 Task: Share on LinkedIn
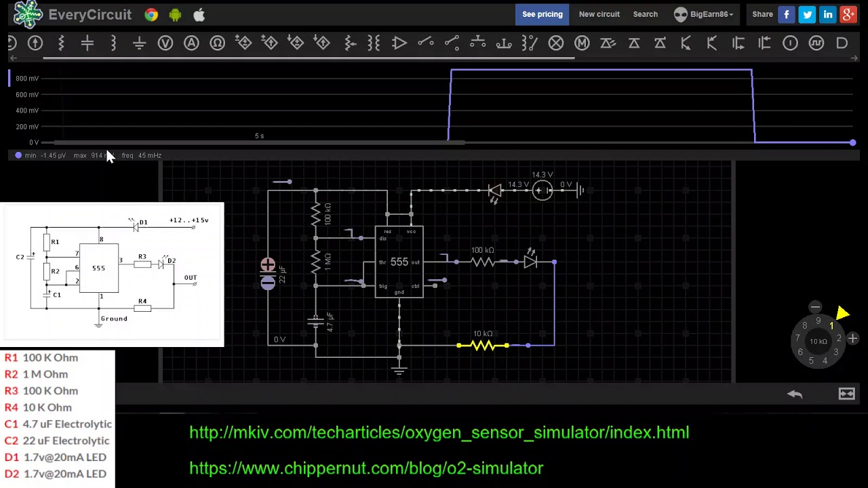[828, 14]
